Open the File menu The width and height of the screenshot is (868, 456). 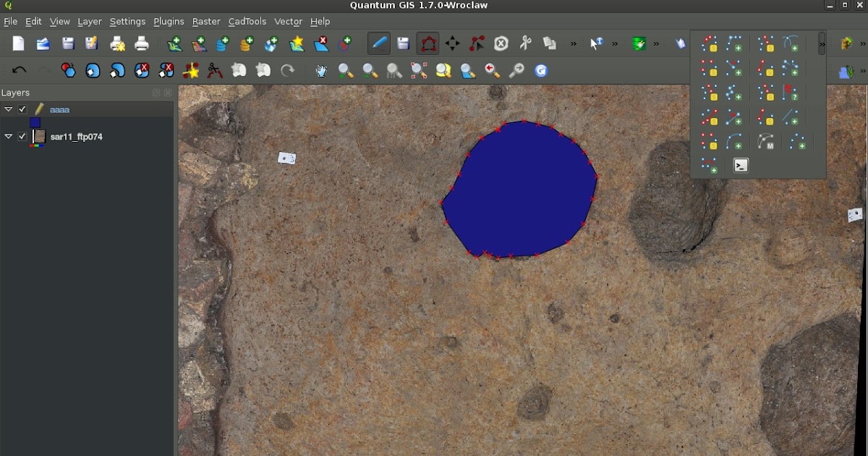point(10,22)
